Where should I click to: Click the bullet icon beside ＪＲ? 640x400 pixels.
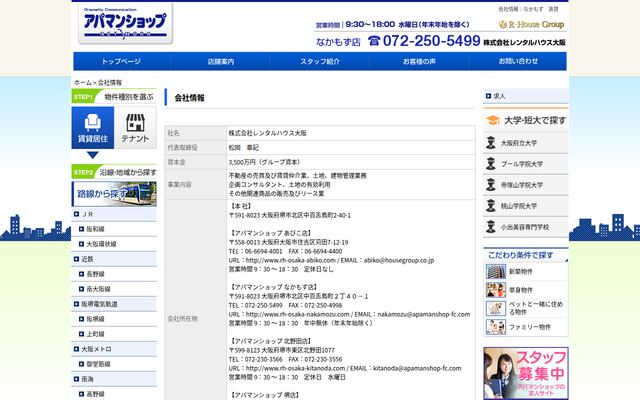click(x=76, y=214)
